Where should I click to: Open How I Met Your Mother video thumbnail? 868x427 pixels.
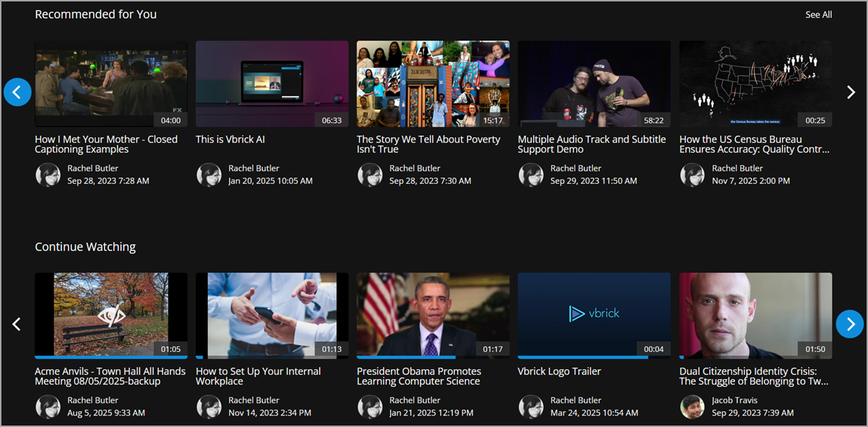(111, 84)
